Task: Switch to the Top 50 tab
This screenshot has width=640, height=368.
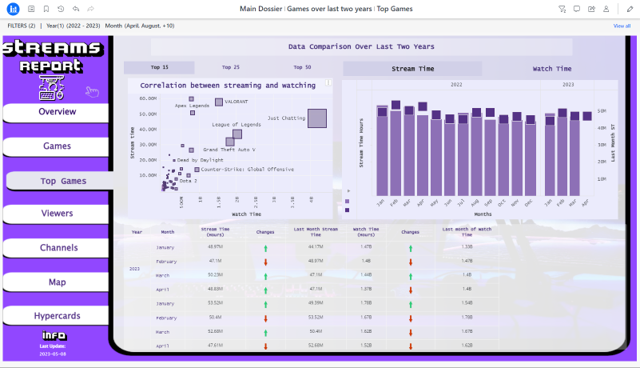Action: 302,67
